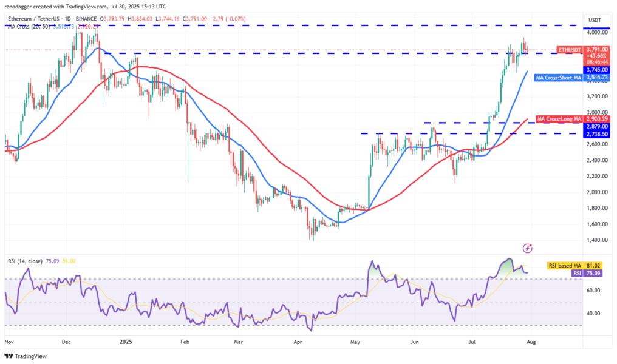This screenshot has width=617, height=364.
Task: Click the MA Cross Long MA price flag
Action: click(560, 118)
